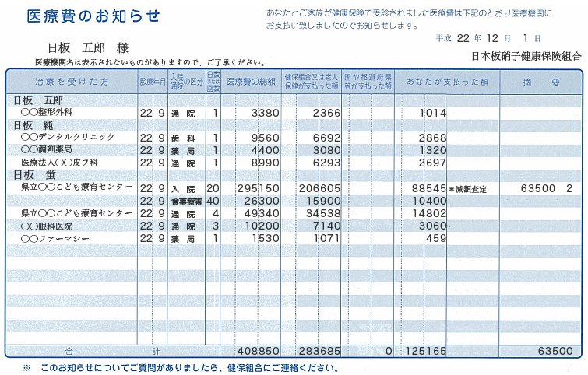Image resolution: width=588 pixels, height=375 pixels.
Task: Click the category 歯科
Action: (183, 138)
